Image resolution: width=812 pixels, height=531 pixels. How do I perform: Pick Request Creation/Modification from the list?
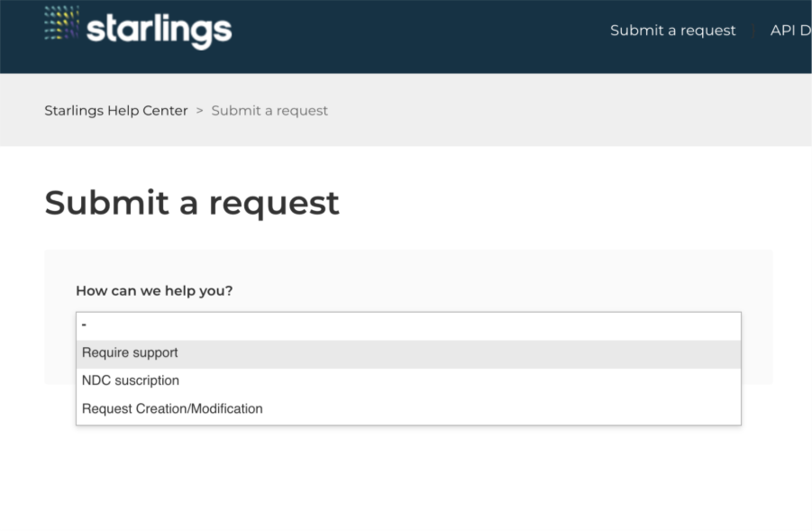click(x=172, y=409)
